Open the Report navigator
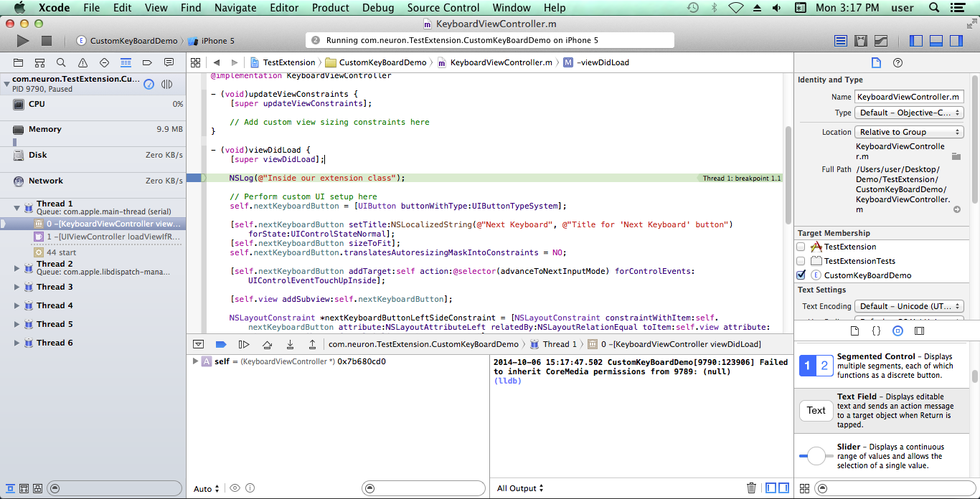 click(x=169, y=62)
